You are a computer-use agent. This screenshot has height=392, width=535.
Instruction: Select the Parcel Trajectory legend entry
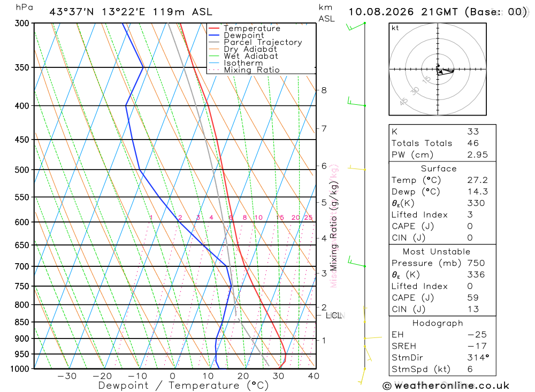click(x=255, y=42)
